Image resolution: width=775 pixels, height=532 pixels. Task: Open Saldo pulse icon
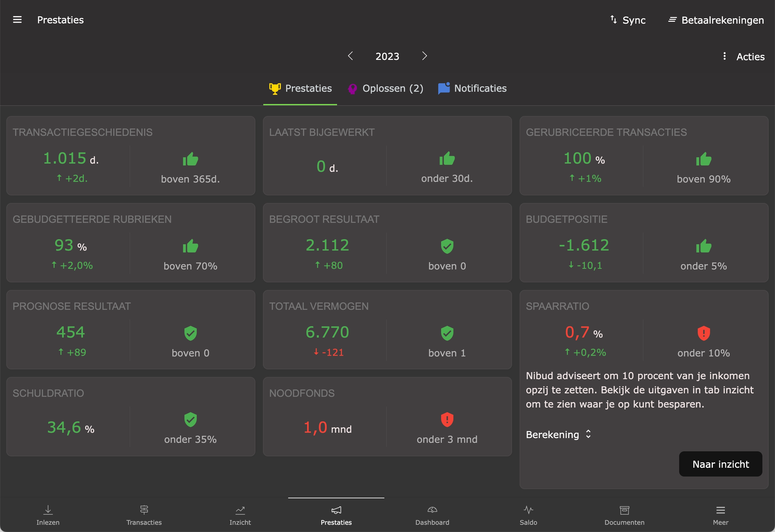(x=528, y=510)
